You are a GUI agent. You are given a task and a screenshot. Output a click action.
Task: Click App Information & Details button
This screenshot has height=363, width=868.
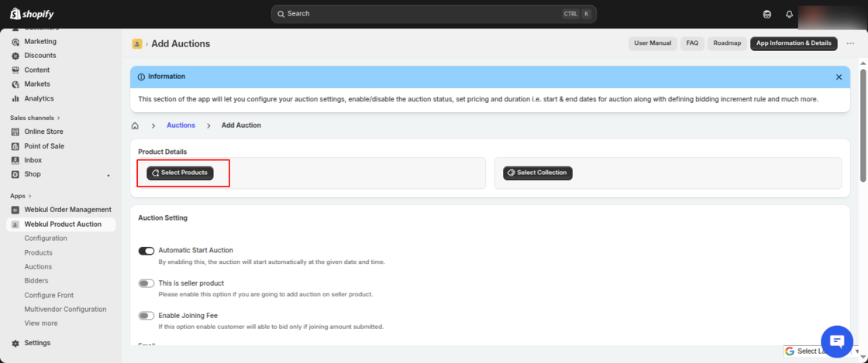point(794,43)
